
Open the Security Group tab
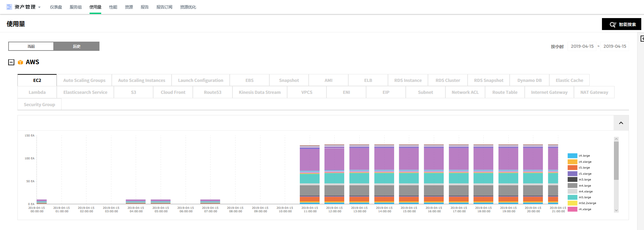(x=39, y=104)
